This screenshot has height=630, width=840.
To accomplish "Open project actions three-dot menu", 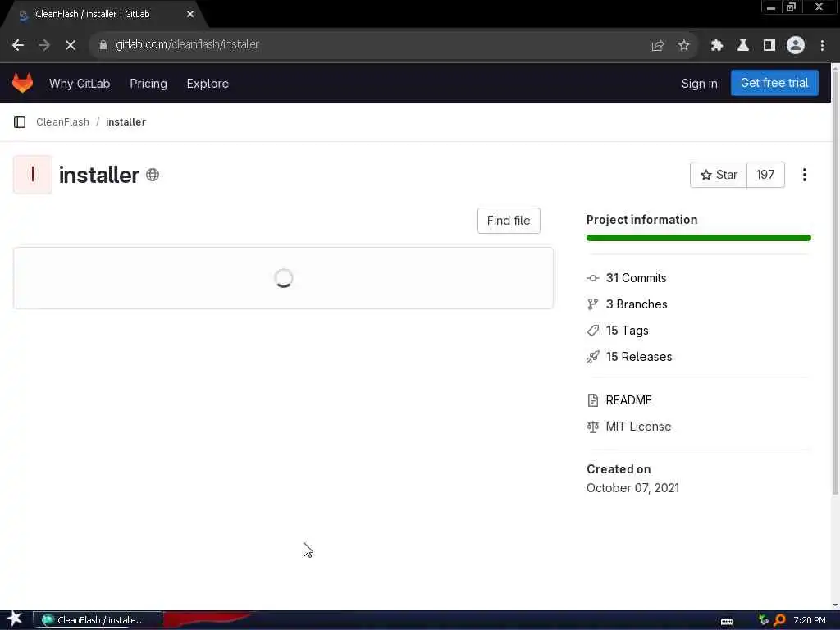I will coord(805,175).
